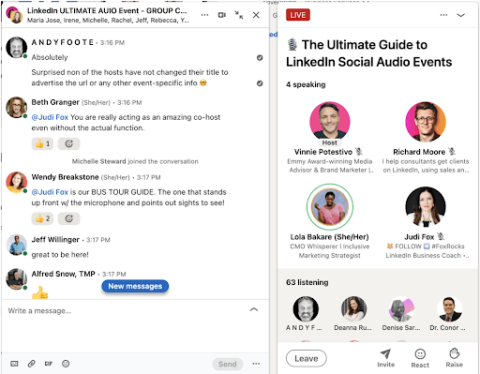Open ANDYFOOTE's profile photo in chat
480x374 pixels.
16,48
